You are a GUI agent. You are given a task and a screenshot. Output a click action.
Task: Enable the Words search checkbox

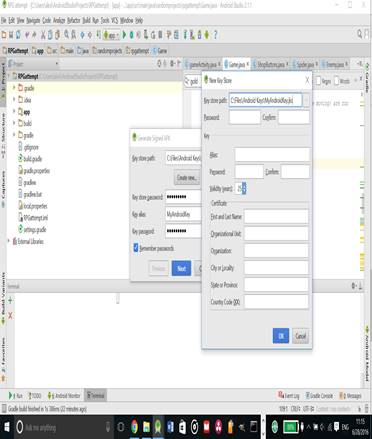(x=336, y=81)
